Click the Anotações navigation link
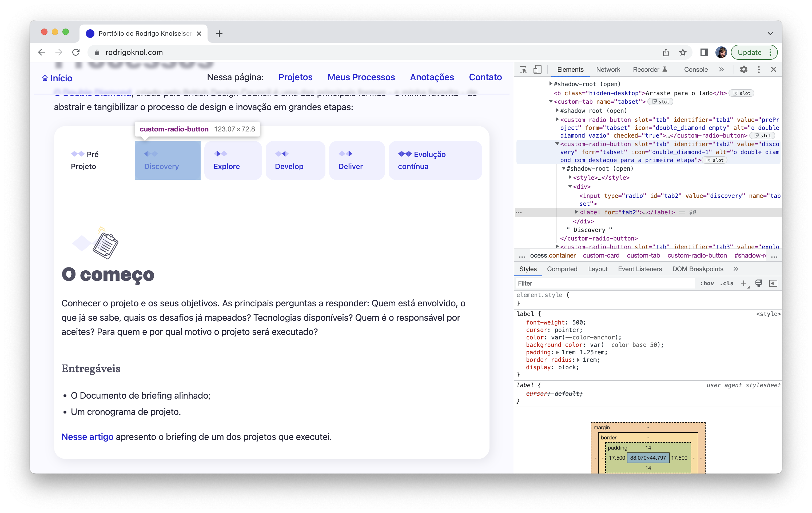The width and height of the screenshot is (812, 513). tap(432, 77)
